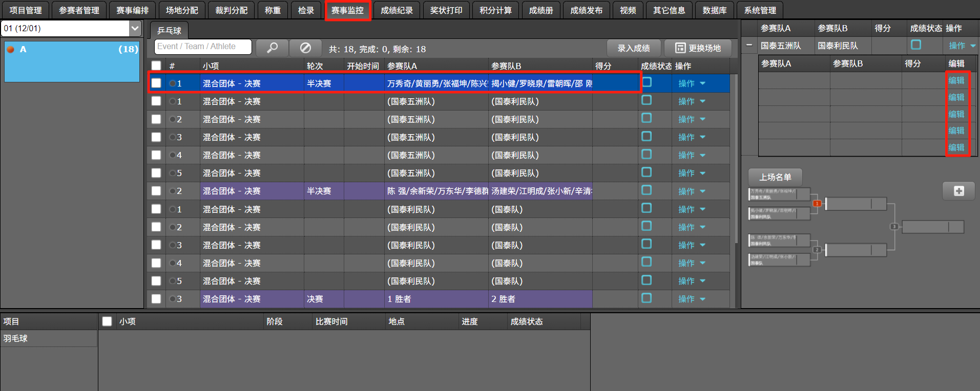
Task: Click the clear filter circle-slash icon
Action: coord(305,48)
